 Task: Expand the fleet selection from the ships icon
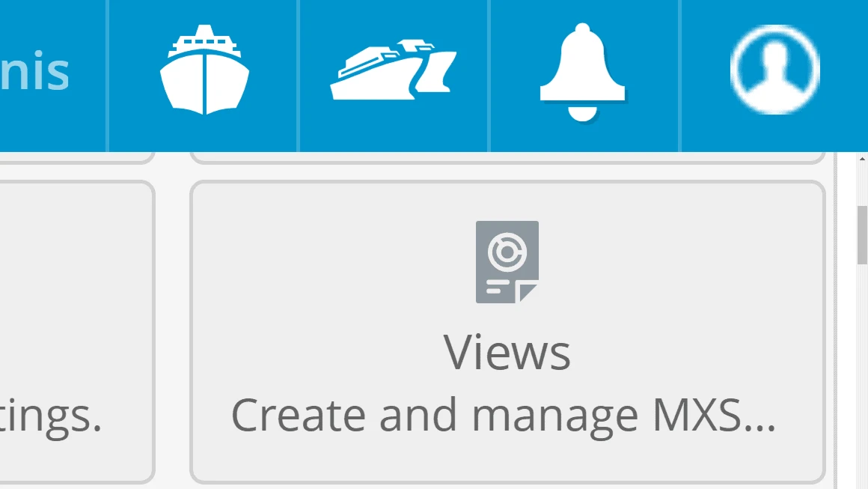coord(393,71)
